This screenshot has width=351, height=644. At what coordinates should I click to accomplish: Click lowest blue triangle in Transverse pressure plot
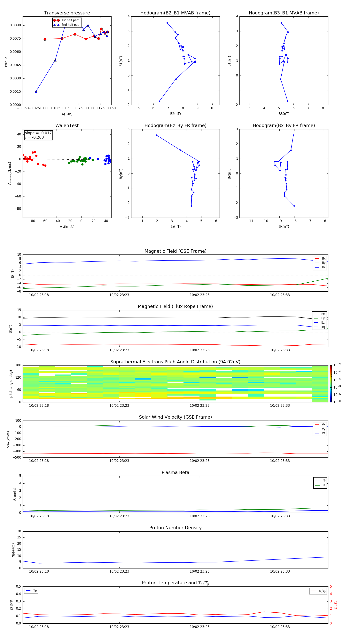[x=36, y=92]
